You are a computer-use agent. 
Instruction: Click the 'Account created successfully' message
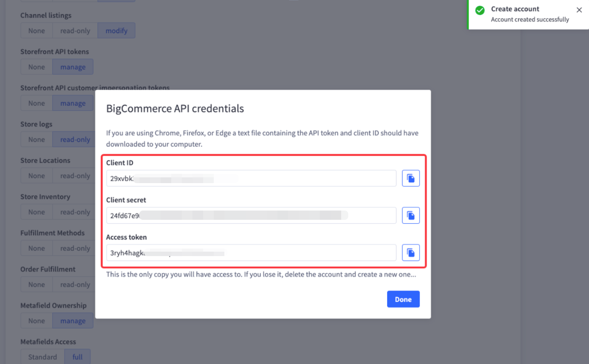pyautogui.click(x=530, y=19)
